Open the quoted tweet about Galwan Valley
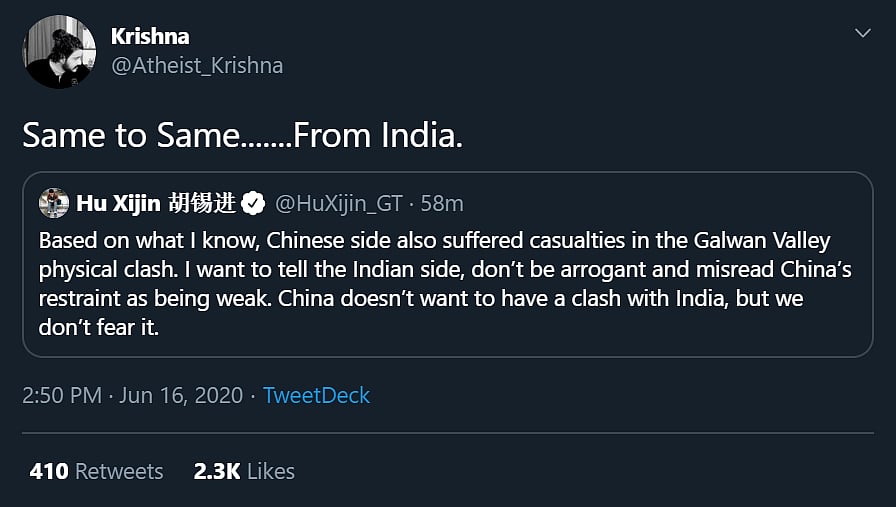This screenshot has height=507, width=896. [446, 270]
